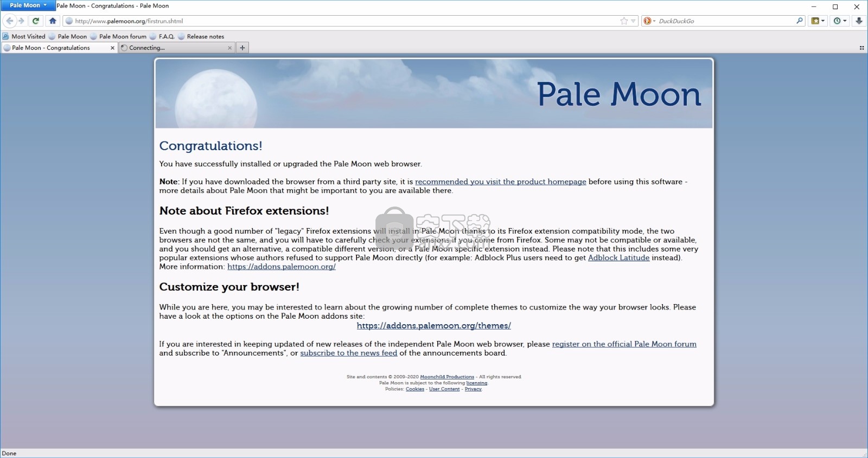Open the Release notes bookmark

tap(201, 36)
